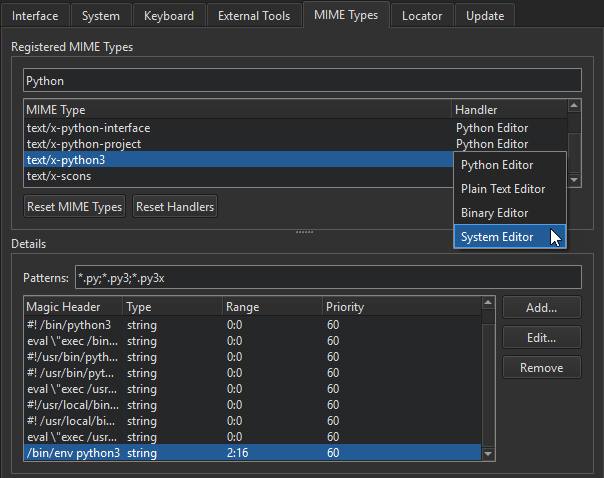Click the MIME type filter field
This screenshot has width=604, height=478.
pyautogui.click(x=301, y=80)
